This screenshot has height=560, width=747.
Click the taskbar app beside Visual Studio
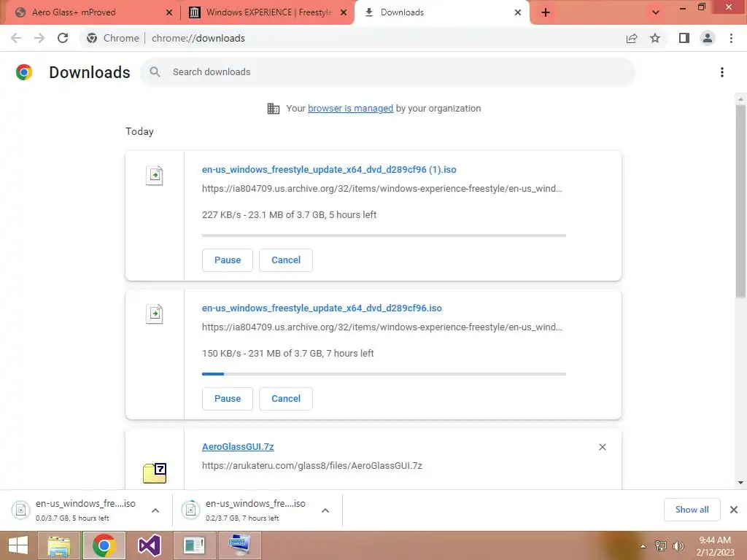click(194, 545)
